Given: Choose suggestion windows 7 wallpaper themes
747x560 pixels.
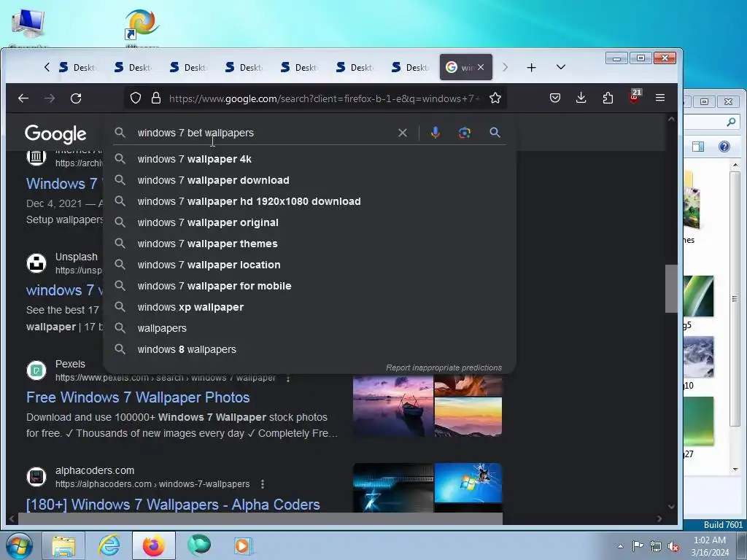Looking at the screenshot, I should [x=309, y=244].
